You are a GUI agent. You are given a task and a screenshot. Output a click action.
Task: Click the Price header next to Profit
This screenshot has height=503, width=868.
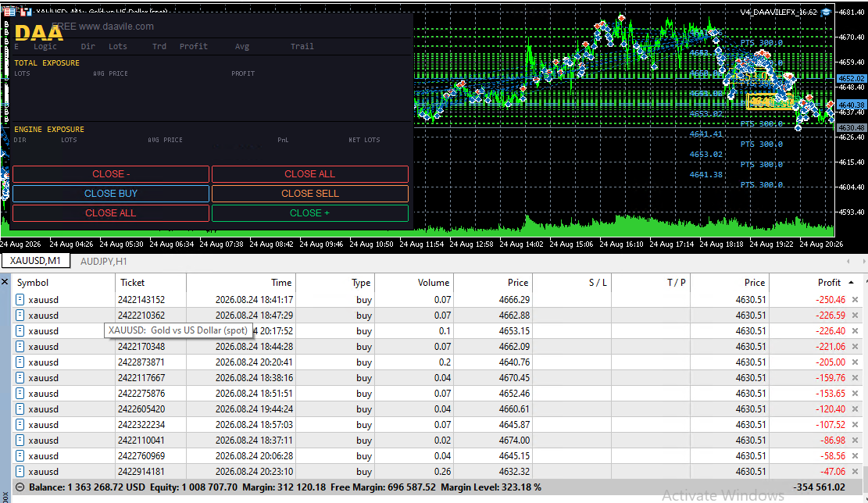click(x=729, y=282)
